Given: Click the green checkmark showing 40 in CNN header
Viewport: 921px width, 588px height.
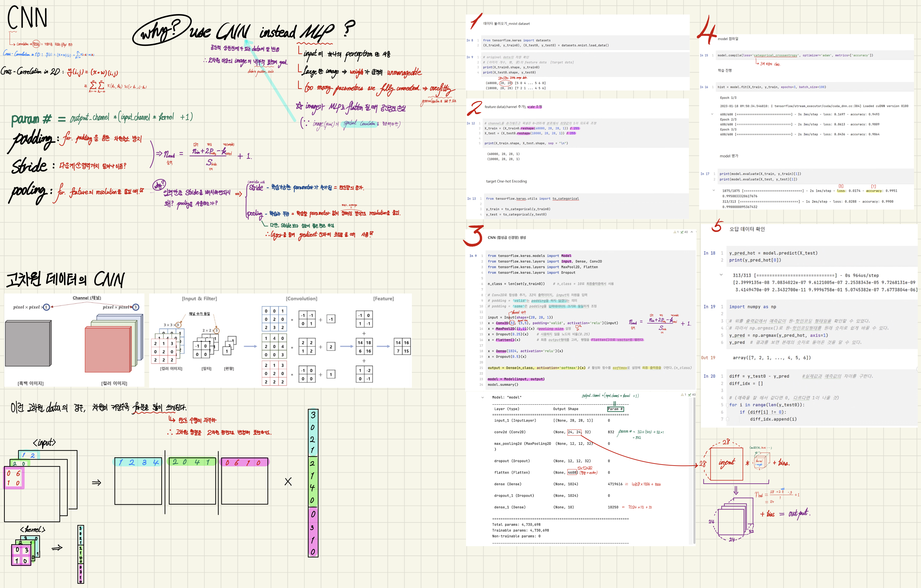Looking at the screenshot, I should tap(682, 232).
